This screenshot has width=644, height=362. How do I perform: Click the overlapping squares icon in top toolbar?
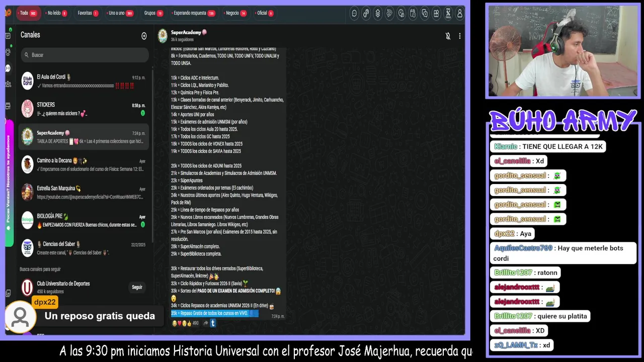click(x=425, y=14)
